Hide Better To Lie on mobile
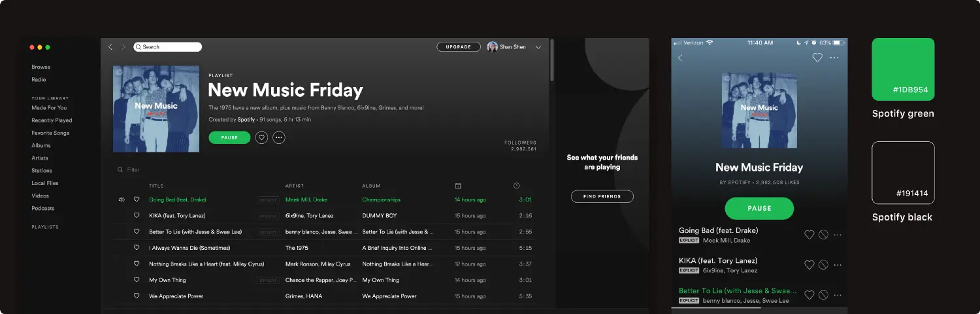980x314 pixels. pyautogui.click(x=823, y=295)
